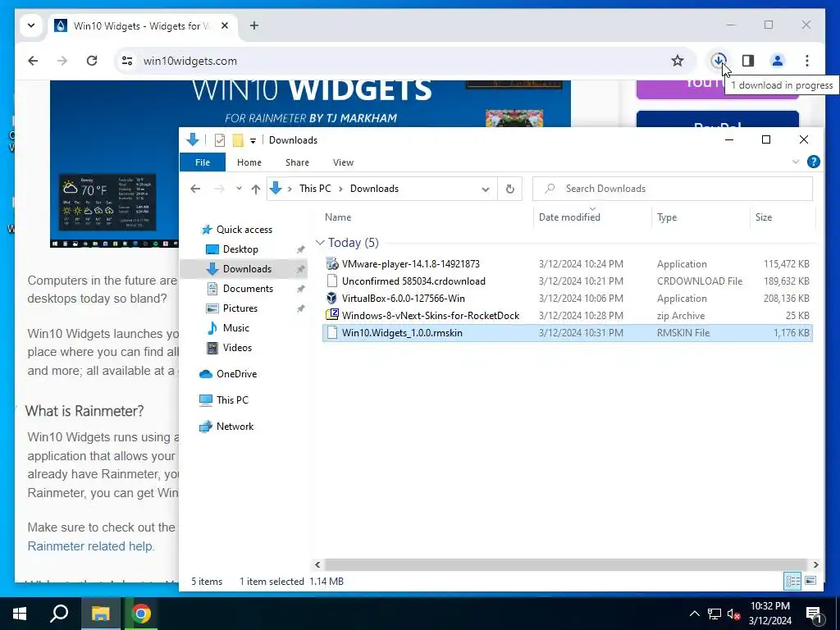Show hidden system tray icons
This screenshot has width=840, height=630.
coord(694,614)
